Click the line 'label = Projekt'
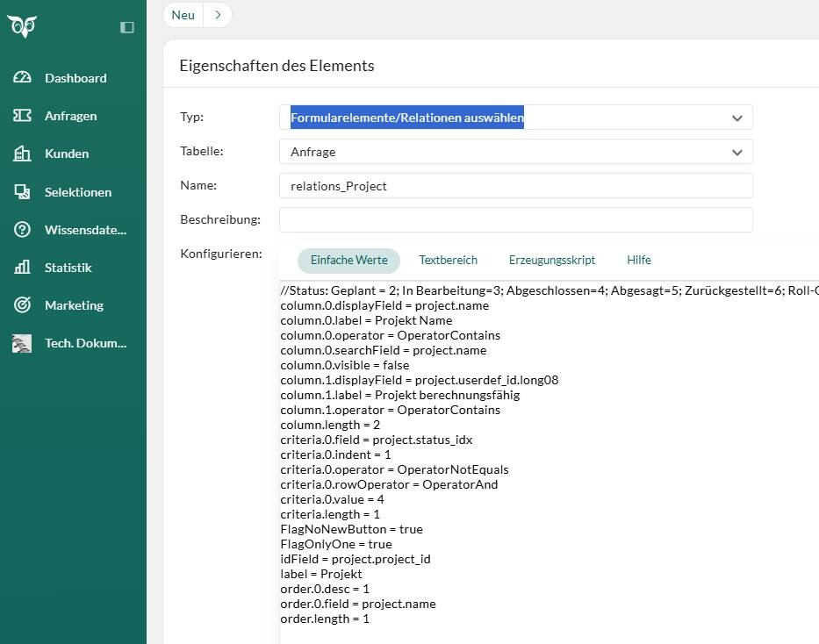This screenshot has width=819, height=644. [x=321, y=574]
